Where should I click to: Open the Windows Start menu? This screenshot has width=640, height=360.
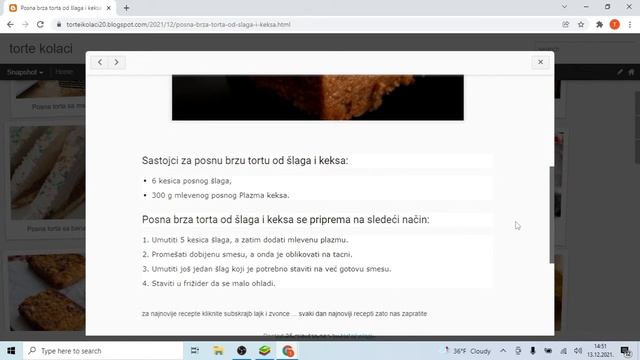(11, 351)
